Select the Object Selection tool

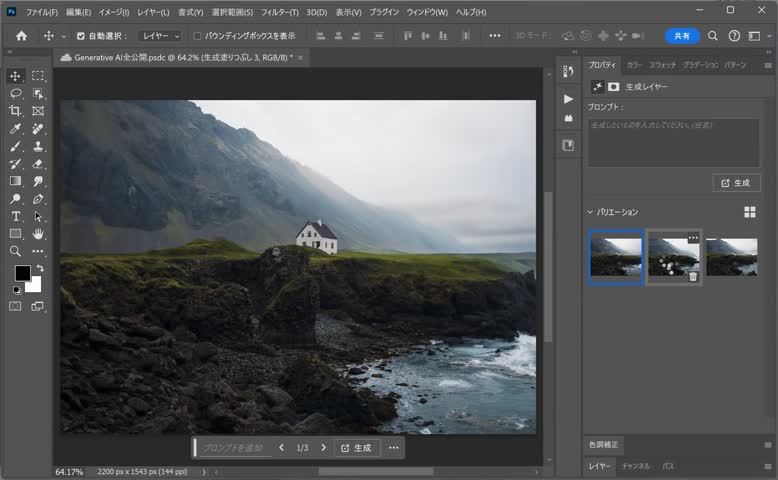(x=38, y=93)
